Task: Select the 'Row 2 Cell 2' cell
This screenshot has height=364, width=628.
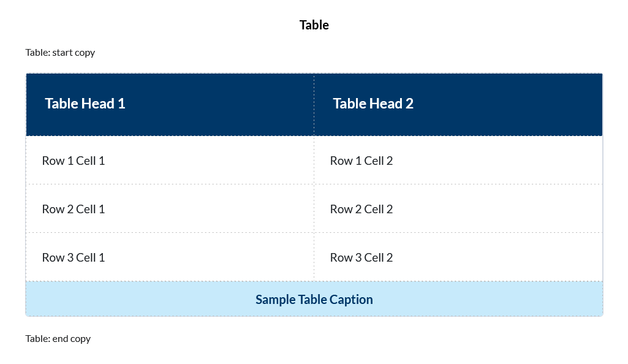Action: tap(361, 210)
